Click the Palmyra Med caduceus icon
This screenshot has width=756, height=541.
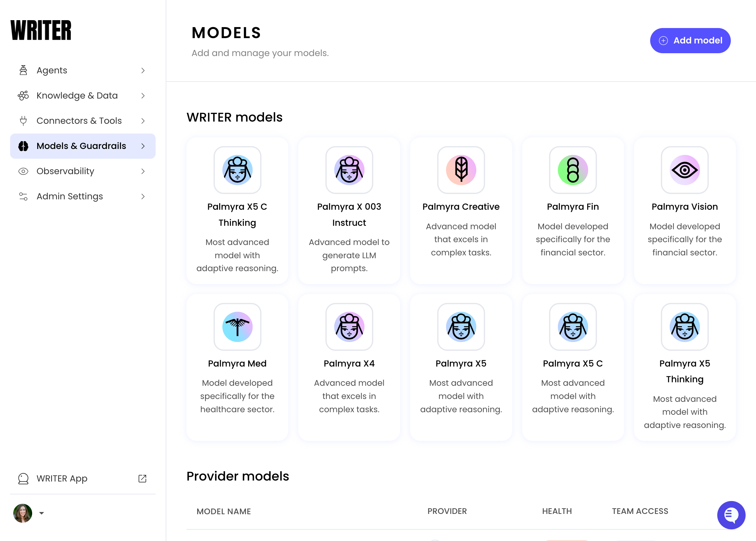[237, 327]
